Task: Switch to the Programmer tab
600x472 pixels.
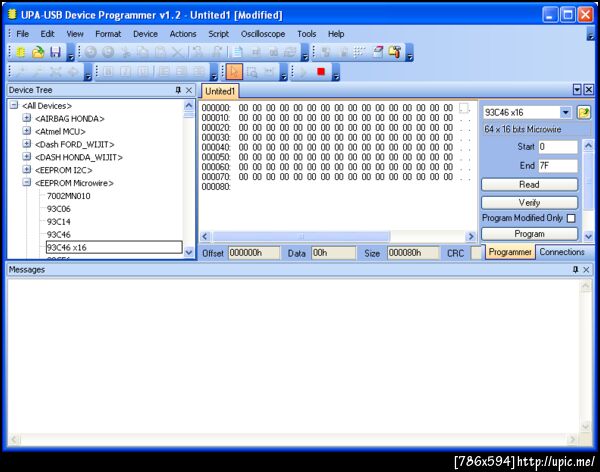Action: [x=510, y=252]
